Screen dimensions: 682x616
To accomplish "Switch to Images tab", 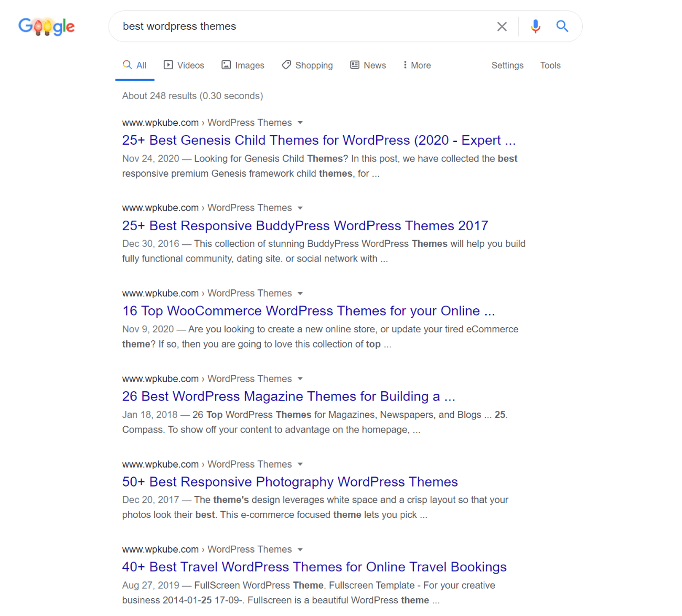I will point(243,65).
